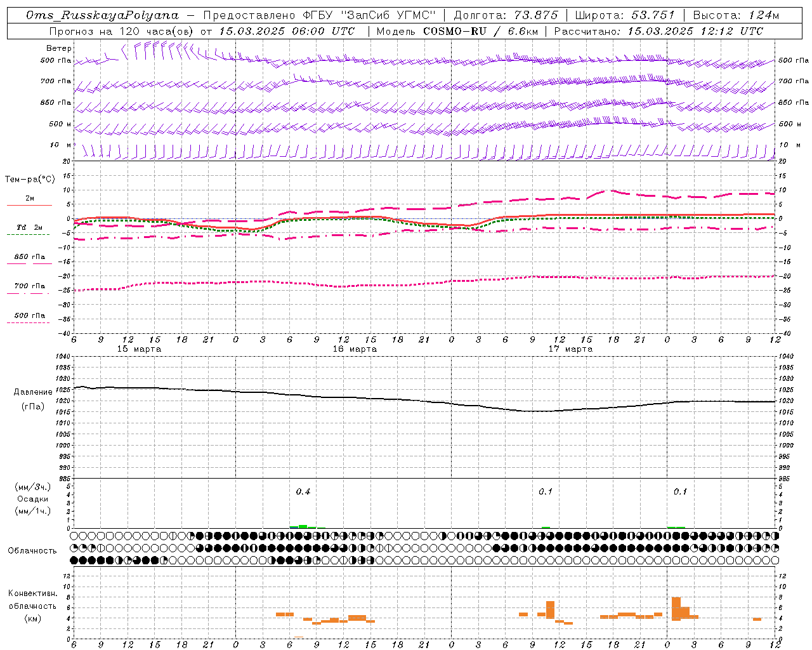This screenshot has height=650, width=812.
Task: Click the left 985 pressure axis value
Action: pyautogui.click(x=65, y=479)
